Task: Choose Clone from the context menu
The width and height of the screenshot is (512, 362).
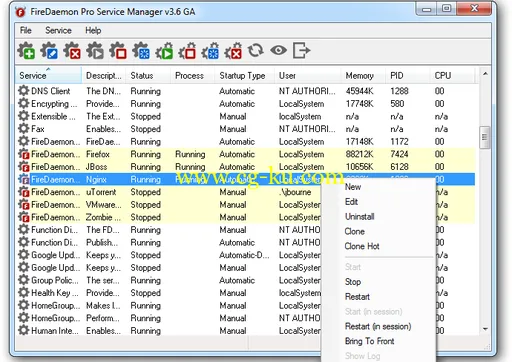Action: click(355, 231)
